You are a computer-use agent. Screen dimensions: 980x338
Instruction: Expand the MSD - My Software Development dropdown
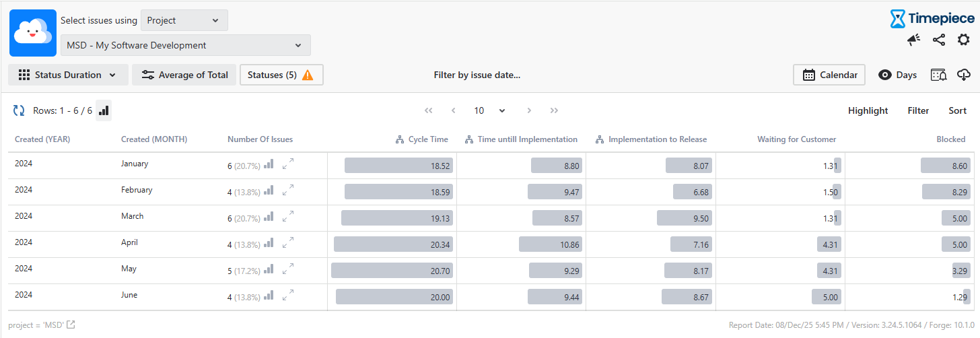click(185, 45)
